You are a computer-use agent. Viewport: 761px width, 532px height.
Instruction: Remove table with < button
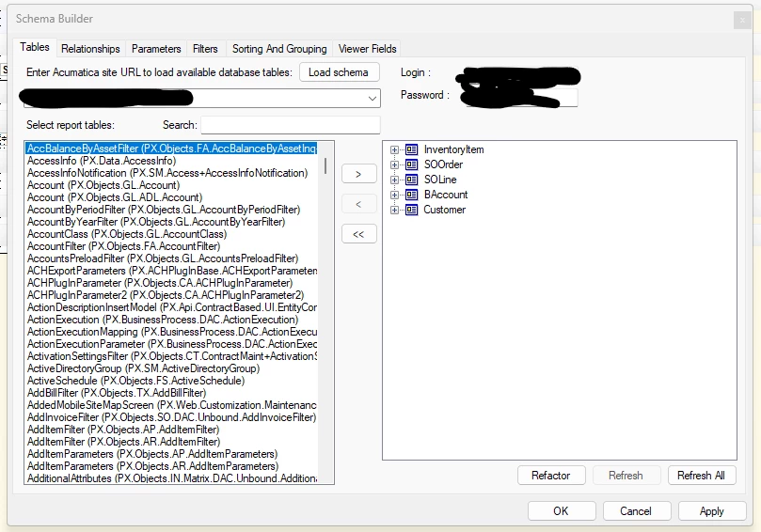[x=358, y=204]
